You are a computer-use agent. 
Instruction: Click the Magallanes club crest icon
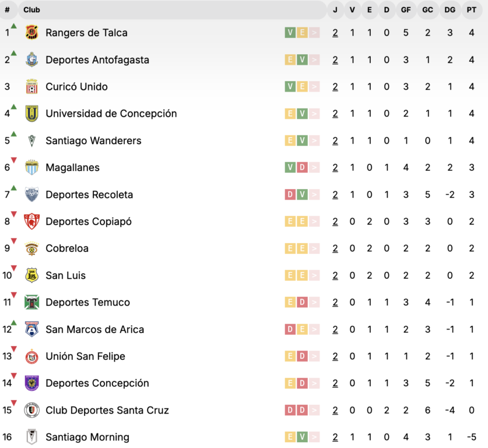31,167
